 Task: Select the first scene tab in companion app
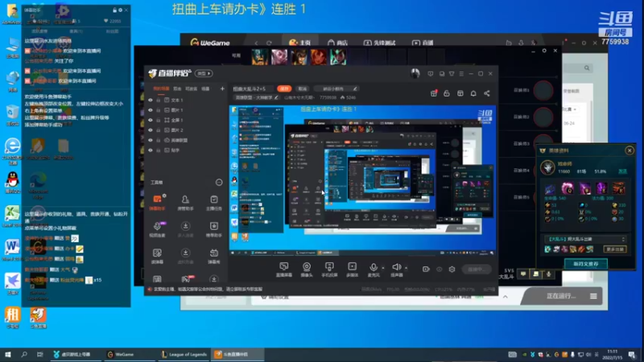[x=161, y=88]
